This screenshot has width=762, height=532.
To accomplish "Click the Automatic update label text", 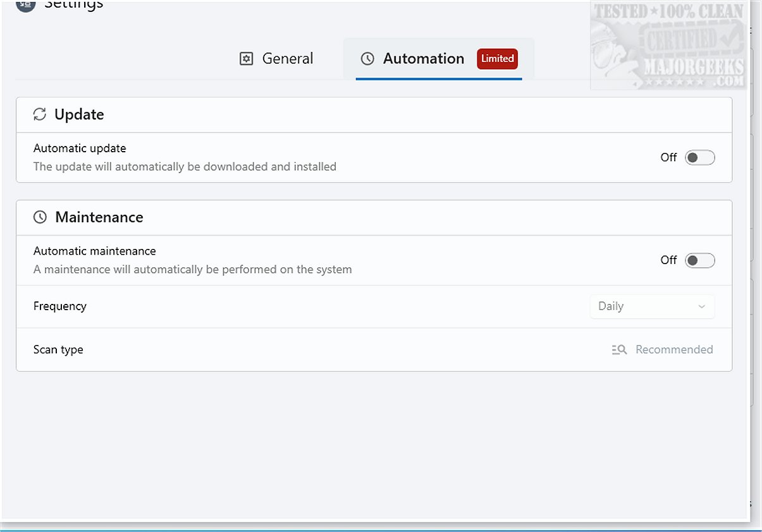I will (x=80, y=148).
